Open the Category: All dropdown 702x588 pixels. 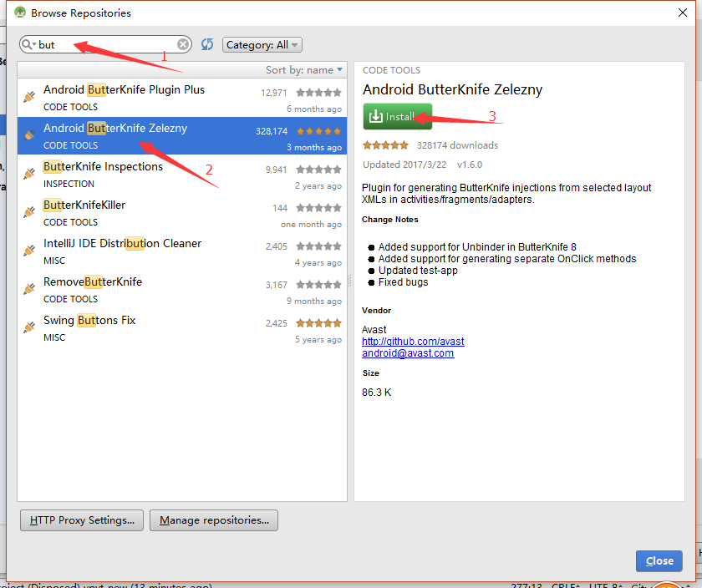262,45
